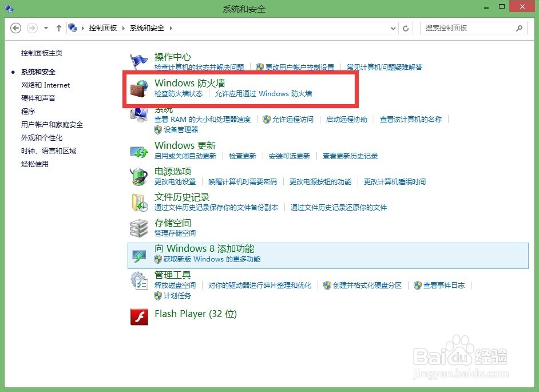
Task: Refresh the Control Panel view
Action: (x=406, y=28)
